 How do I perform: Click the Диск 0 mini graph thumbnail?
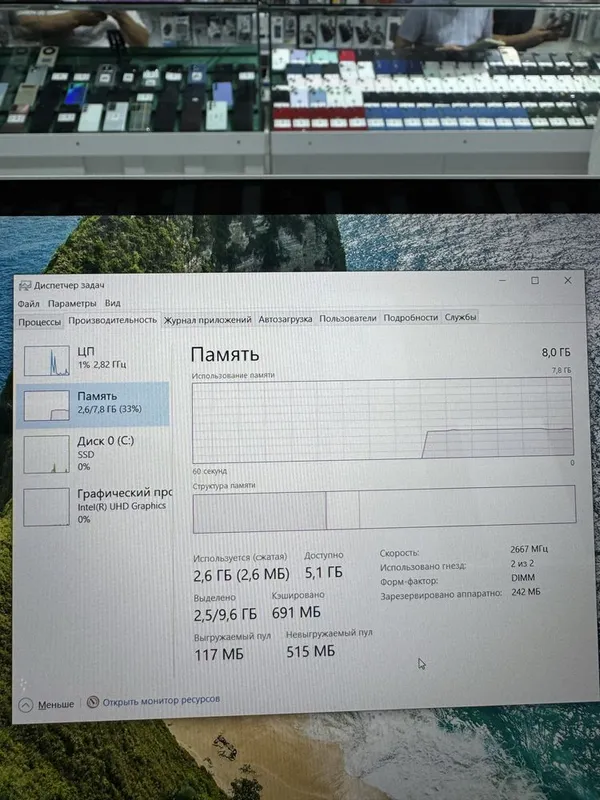tap(46, 454)
